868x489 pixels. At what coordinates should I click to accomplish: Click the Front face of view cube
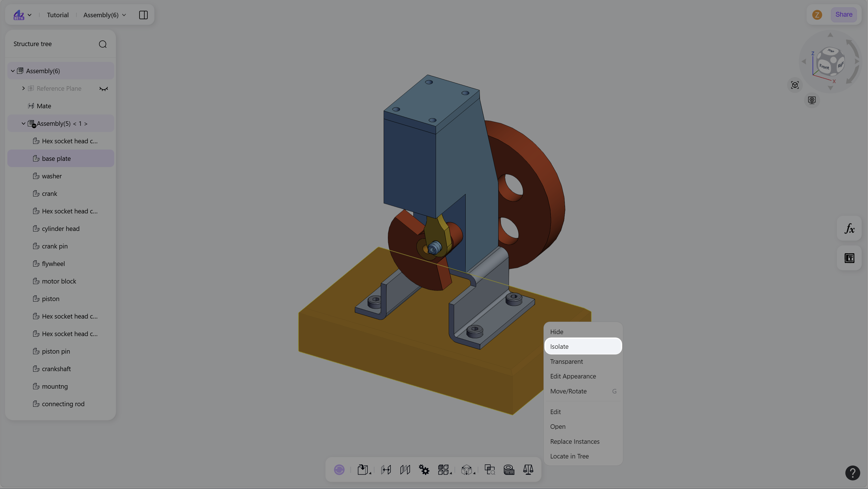(824, 67)
